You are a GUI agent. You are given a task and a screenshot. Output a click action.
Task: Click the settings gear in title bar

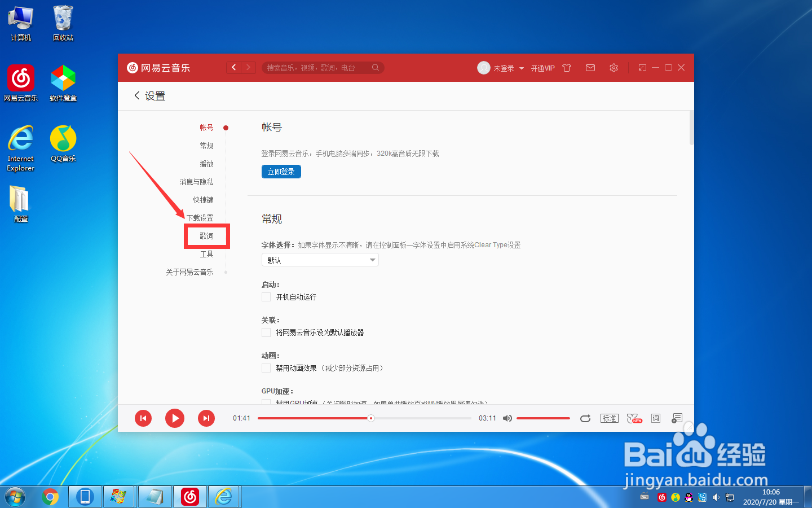point(614,68)
